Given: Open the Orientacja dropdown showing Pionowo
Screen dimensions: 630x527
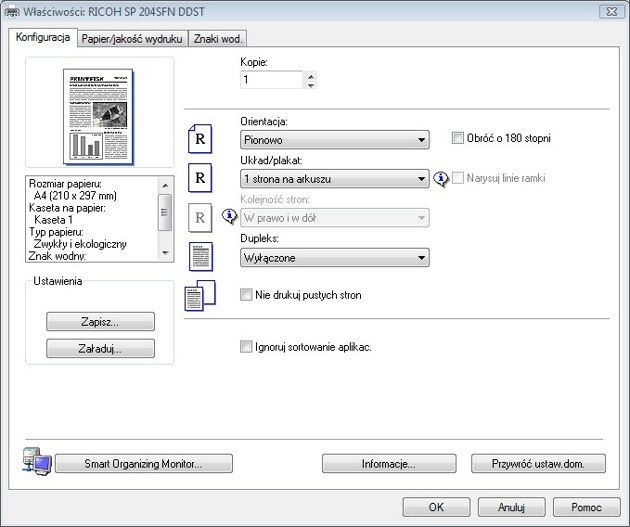Looking at the screenshot, I should click(x=335, y=140).
